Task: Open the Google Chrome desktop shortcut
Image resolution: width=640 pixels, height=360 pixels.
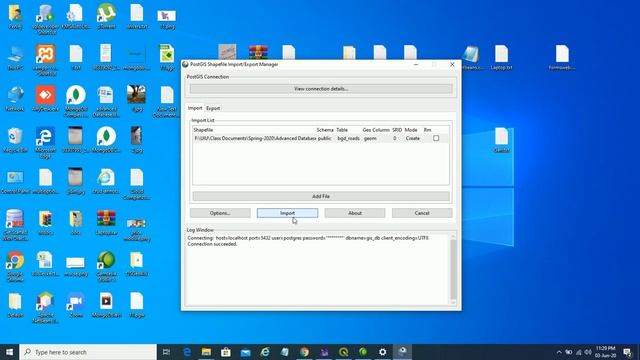Action: tap(15, 266)
